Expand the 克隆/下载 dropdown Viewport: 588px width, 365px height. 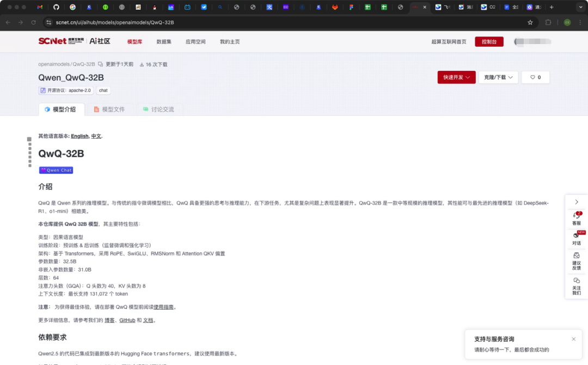coord(498,77)
